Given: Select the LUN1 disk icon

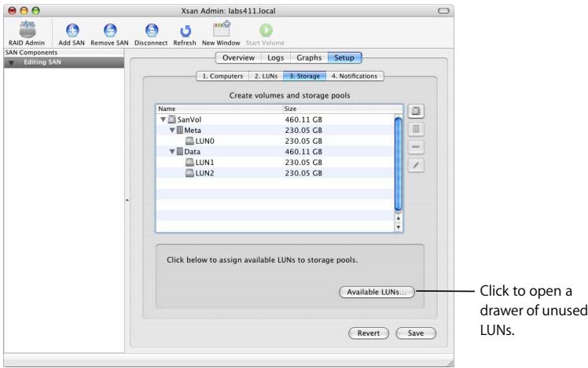Looking at the screenshot, I should (189, 163).
